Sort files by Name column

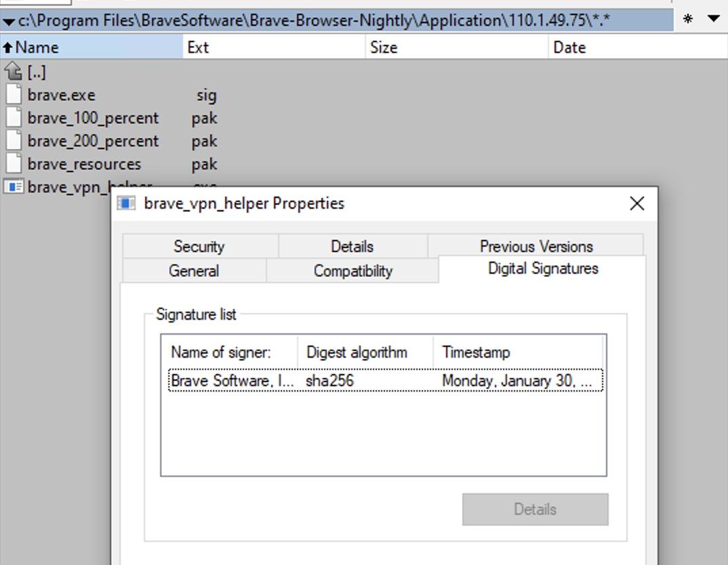tap(92, 47)
